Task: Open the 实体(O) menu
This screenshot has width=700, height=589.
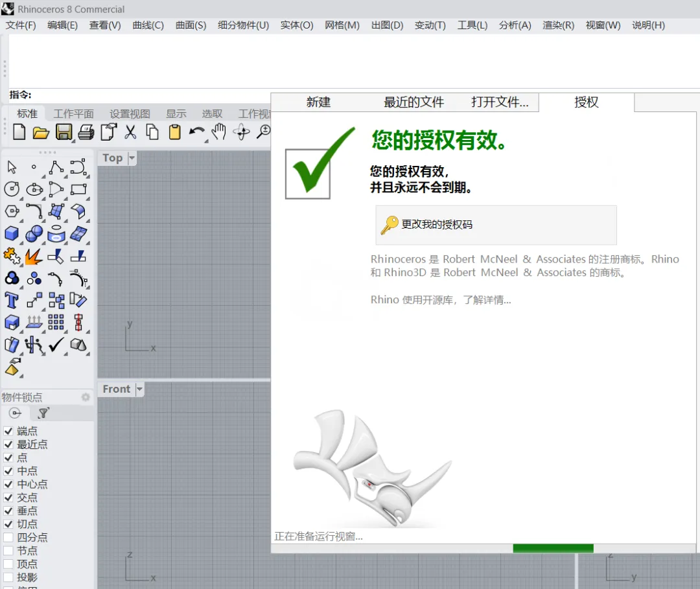Action: [297, 25]
